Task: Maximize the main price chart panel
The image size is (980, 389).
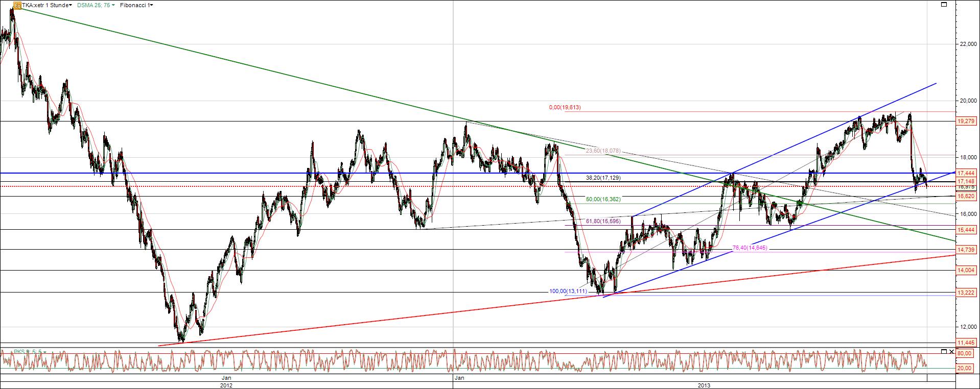Action: [x=944, y=4]
